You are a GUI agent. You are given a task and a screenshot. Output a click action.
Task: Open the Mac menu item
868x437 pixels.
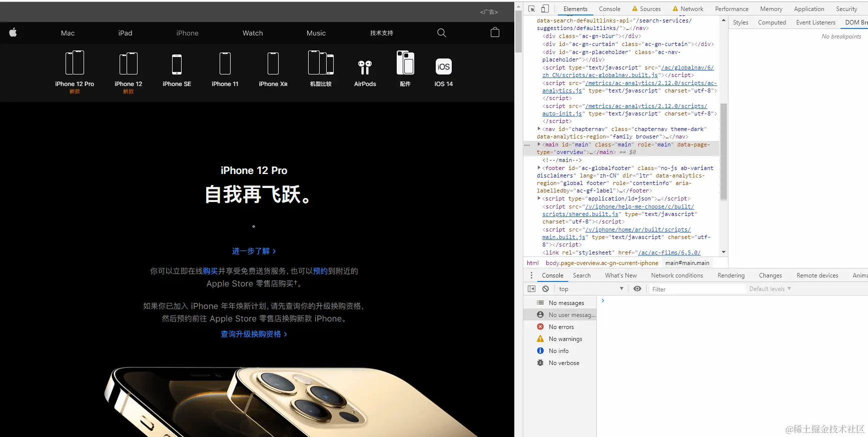(x=68, y=33)
